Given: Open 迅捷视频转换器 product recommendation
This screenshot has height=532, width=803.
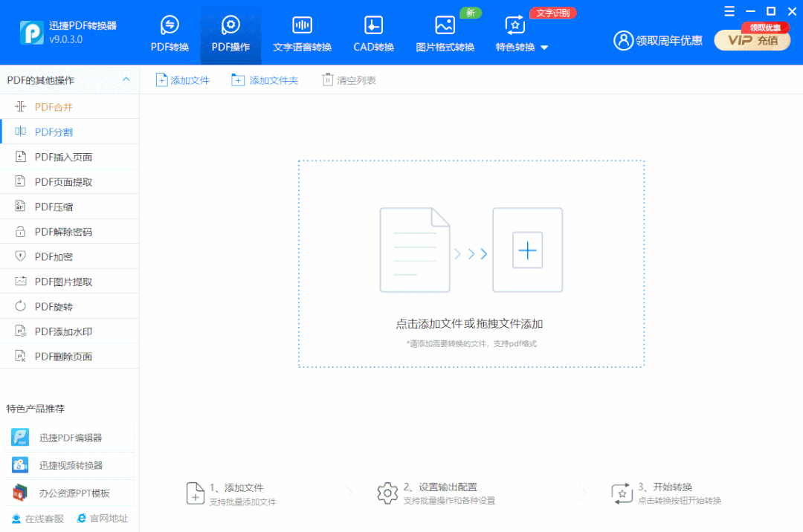Looking at the screenshot, I should (x=70, y=465).
